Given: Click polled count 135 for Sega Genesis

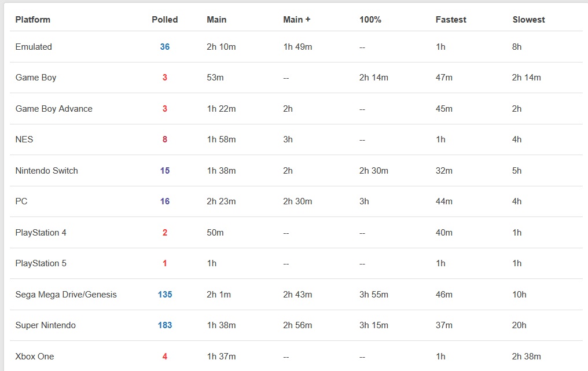Looking at the screenshot, I should pyautogui.click(x=165, y=295).
